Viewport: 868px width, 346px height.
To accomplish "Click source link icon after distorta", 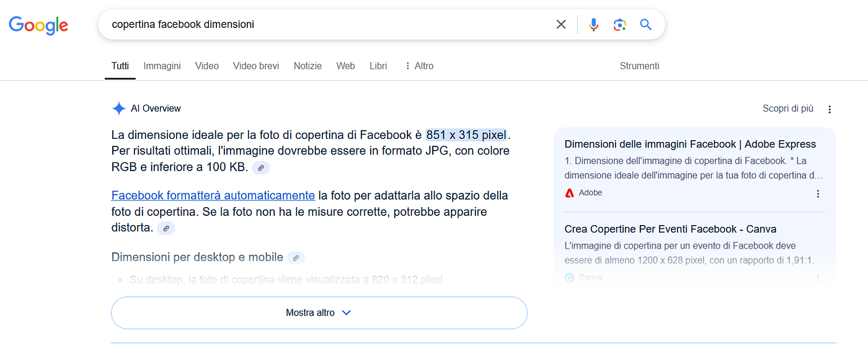I will (x=166, y=228).
